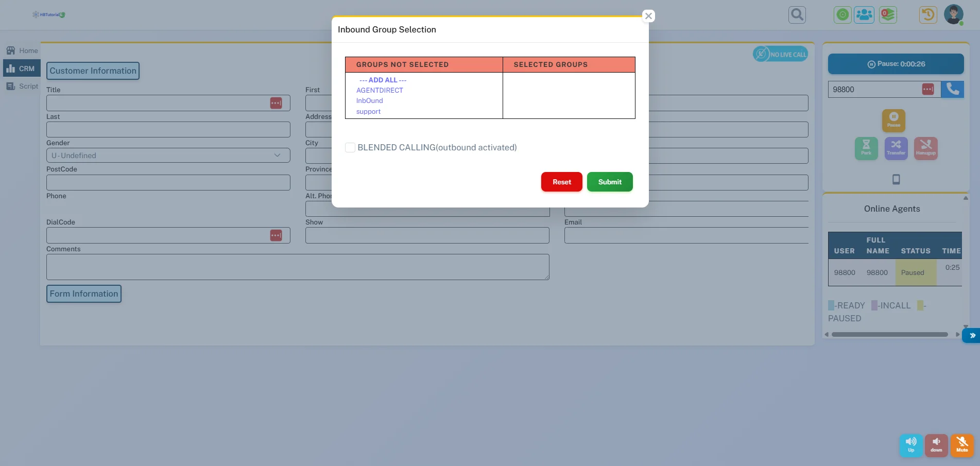The width and height of the screenshot is (980, 466).
Task: Select the support group
Action: click(x=368, y=111)
